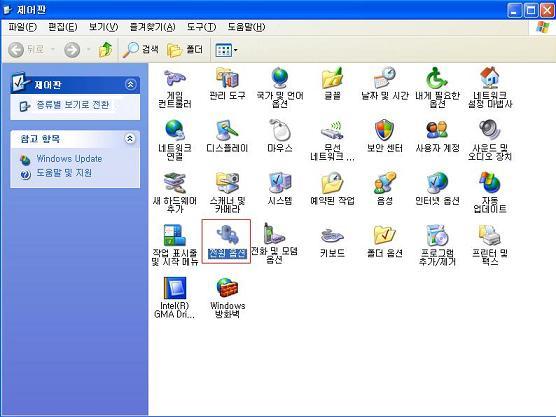Open the Windows Update link

(69, 159)
